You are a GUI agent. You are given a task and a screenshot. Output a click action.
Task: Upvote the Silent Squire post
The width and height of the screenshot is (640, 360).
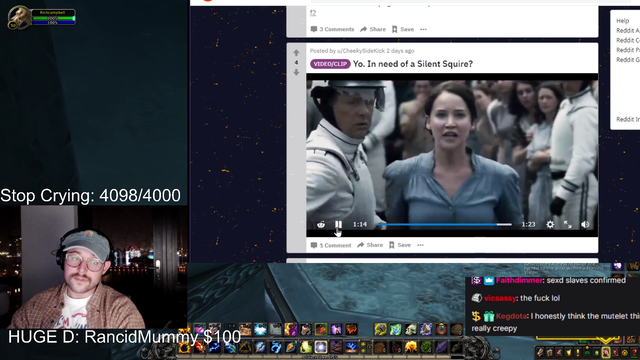[296, 53]
